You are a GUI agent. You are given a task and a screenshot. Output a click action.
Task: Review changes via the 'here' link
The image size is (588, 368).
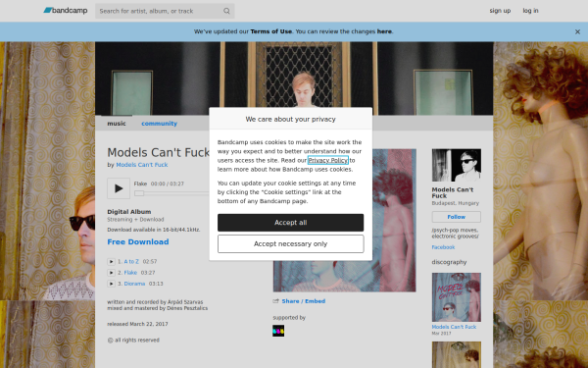coord(384,31)
